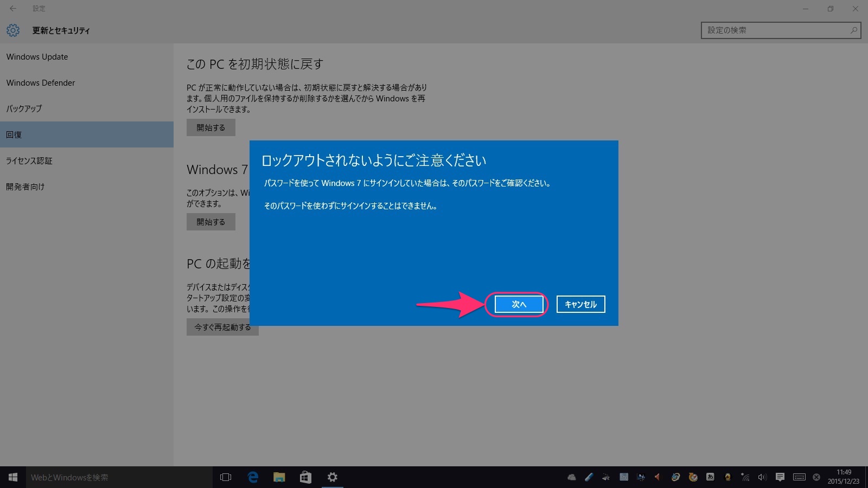The height and width of the screenshot is (488, 868).
Task: Click the 設定の検索 search field
Action: (x=781, y=30)
